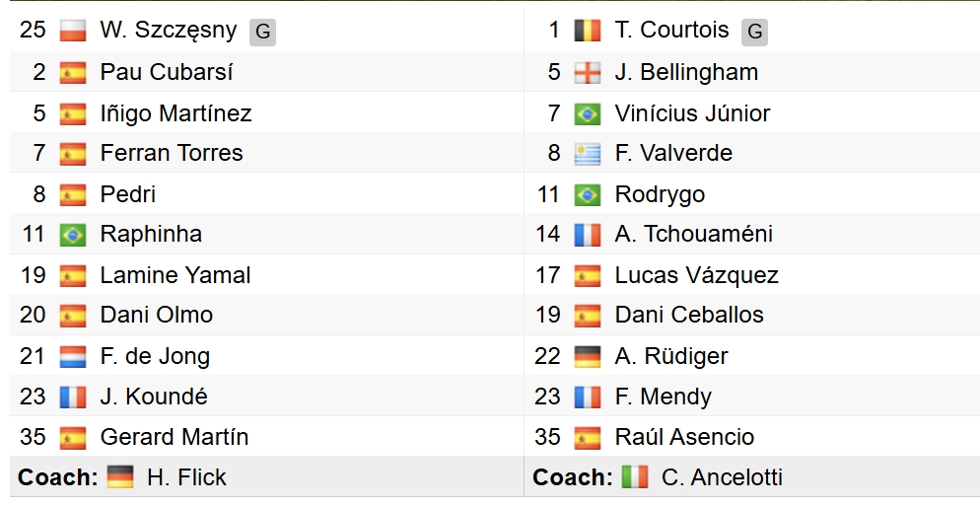Click on Rodrygo's name
The height and width of the screenshot is (506, 980).
pos(660,194)
